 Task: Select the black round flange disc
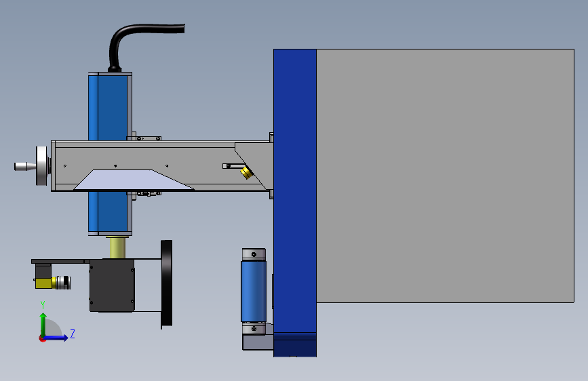[167, 283]
